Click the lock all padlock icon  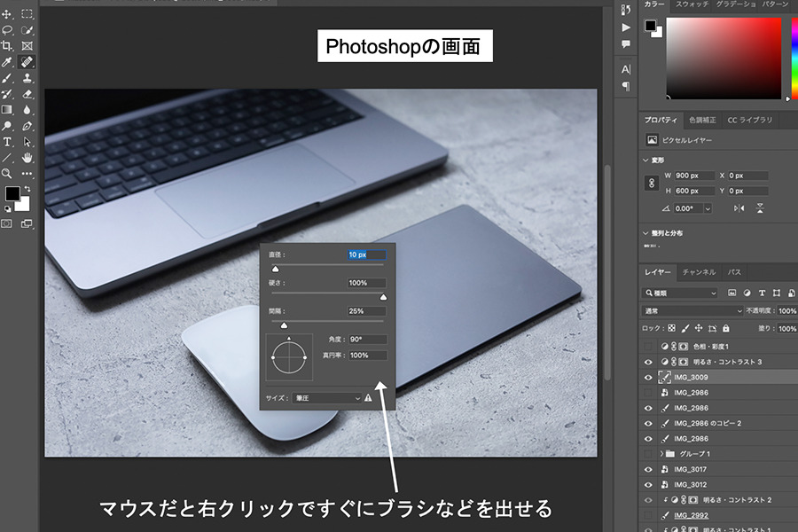tap(725, 328)
